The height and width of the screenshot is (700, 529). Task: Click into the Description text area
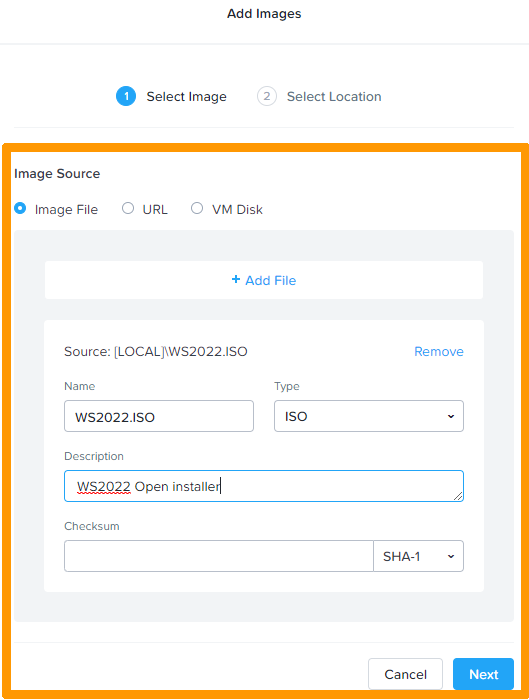(x=264, y=486)
